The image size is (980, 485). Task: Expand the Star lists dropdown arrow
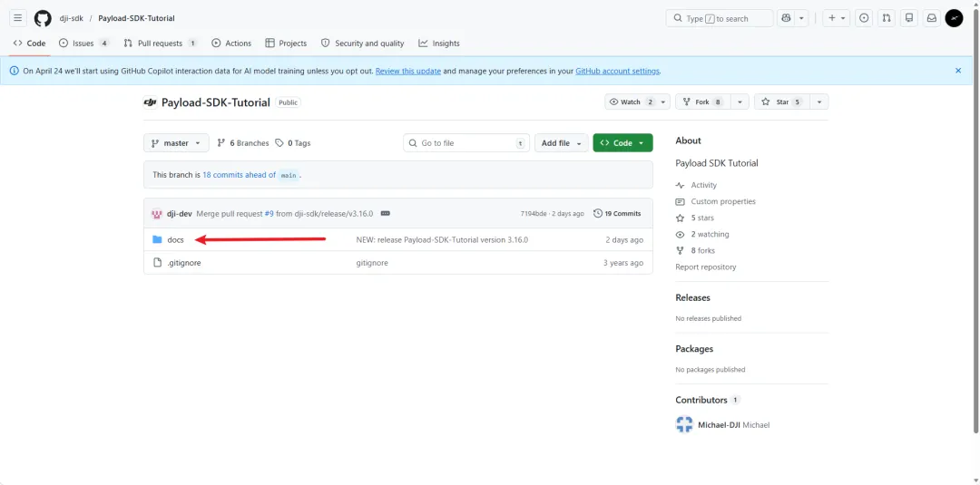click(x=818, y=102)
